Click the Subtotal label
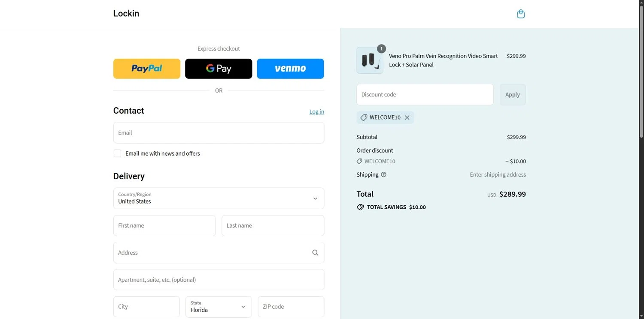Image resolution: width=644 pixels, height=319 pixels. pyautogui.click(x=367, y=137)
